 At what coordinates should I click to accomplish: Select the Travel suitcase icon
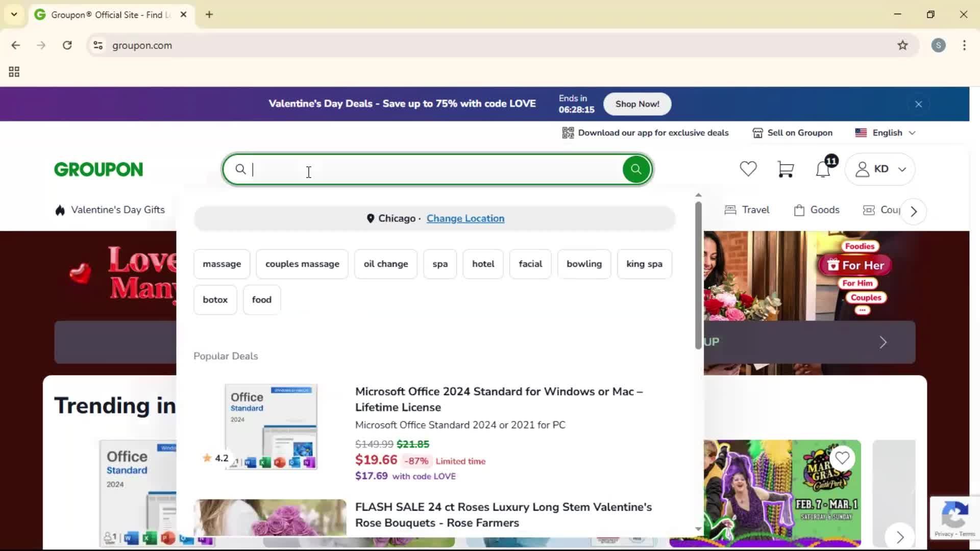731,210
